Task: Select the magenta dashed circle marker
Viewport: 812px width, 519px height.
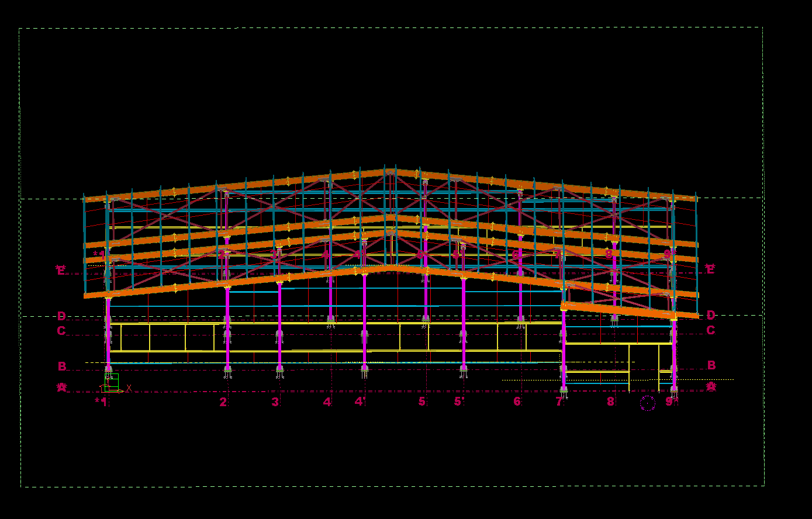Action: [x=647, y=403]
